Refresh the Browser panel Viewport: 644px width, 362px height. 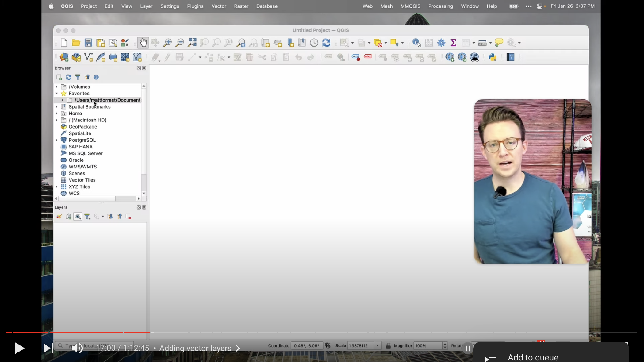point(68,77)
